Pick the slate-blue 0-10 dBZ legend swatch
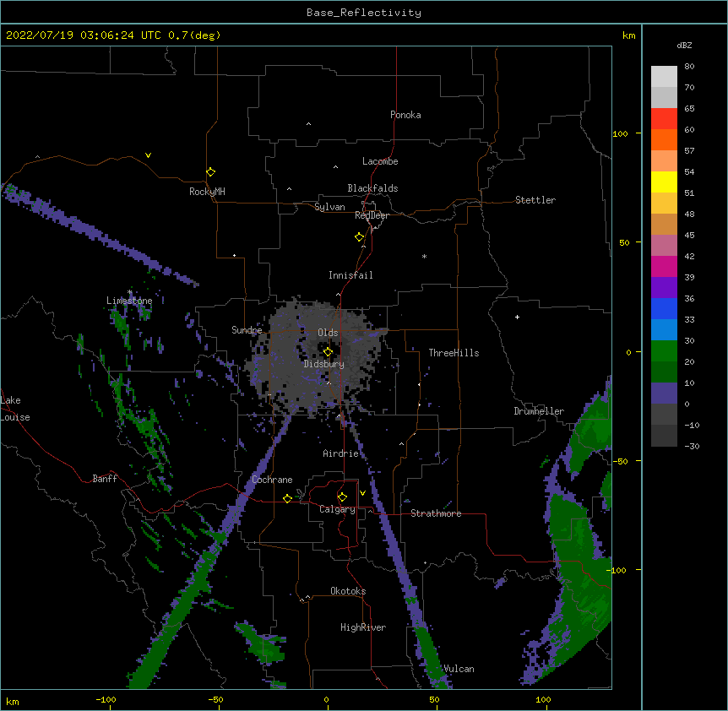This screenshot has width=728, height=711. coord(664,393)
